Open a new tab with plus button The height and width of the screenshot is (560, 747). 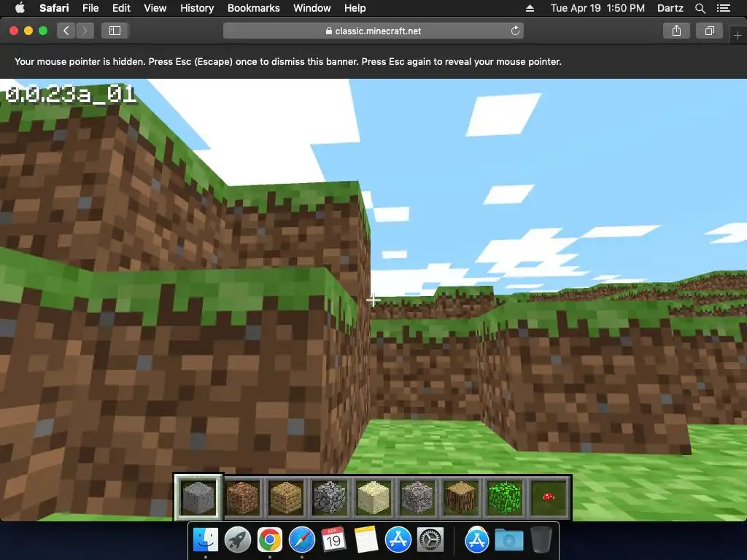[x=738, y=35]
